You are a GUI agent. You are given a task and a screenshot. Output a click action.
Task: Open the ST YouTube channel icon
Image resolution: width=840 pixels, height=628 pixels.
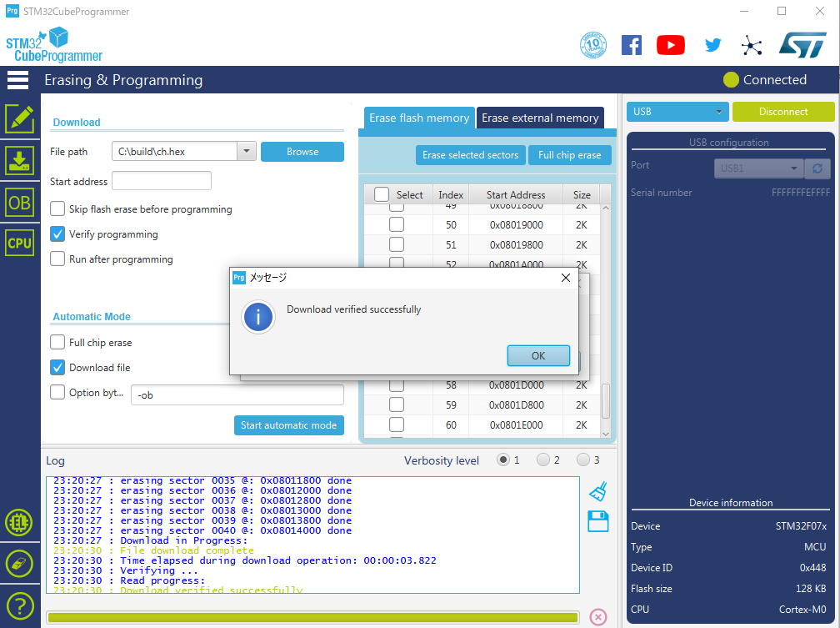click(671, 45)
